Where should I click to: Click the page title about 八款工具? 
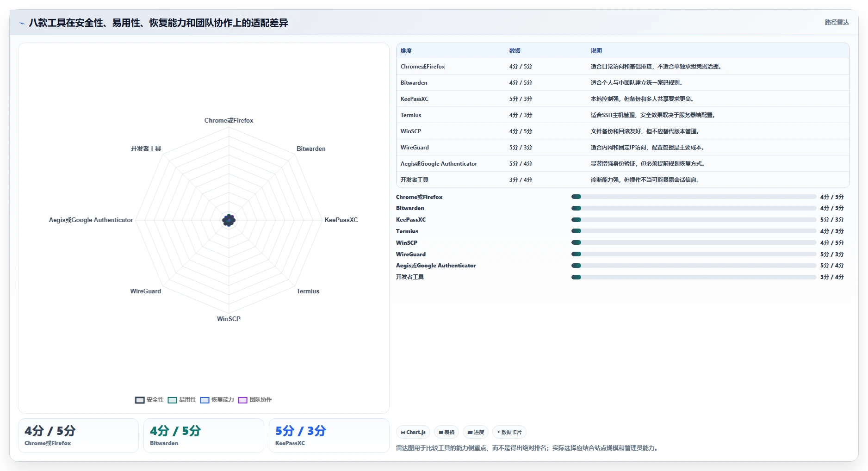coord(158,23)
